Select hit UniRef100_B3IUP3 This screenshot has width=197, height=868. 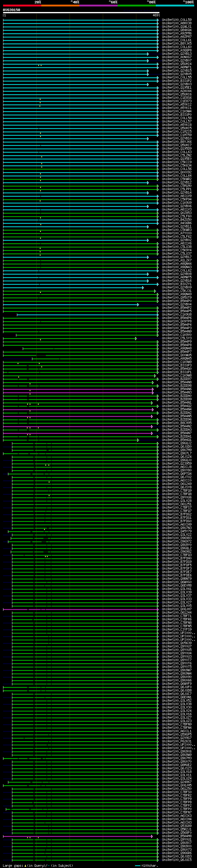[177, 365]
